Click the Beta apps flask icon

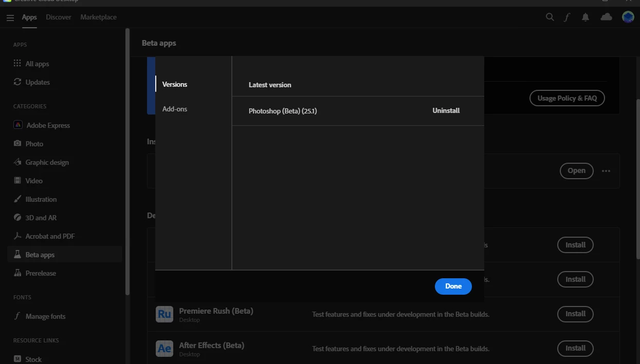click(17, 255)
